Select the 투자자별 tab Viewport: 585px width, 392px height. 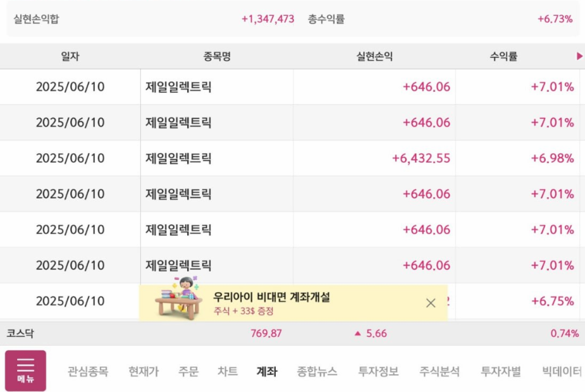tap(501, 372)
